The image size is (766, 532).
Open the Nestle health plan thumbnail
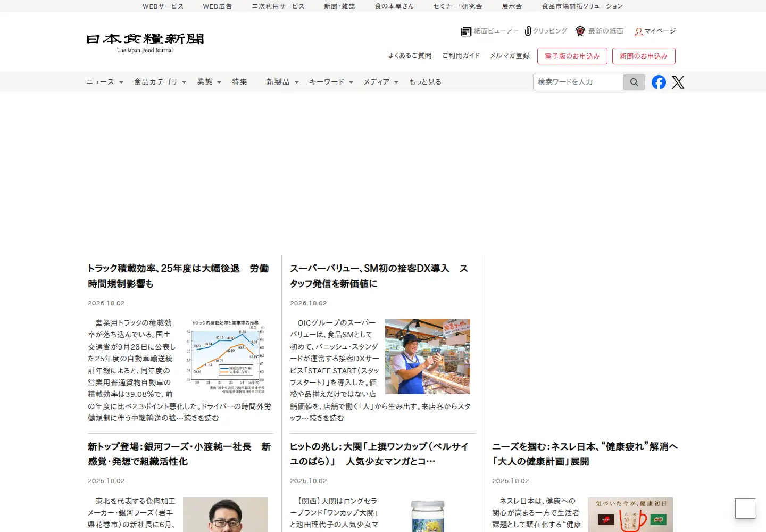click(630, 514)
